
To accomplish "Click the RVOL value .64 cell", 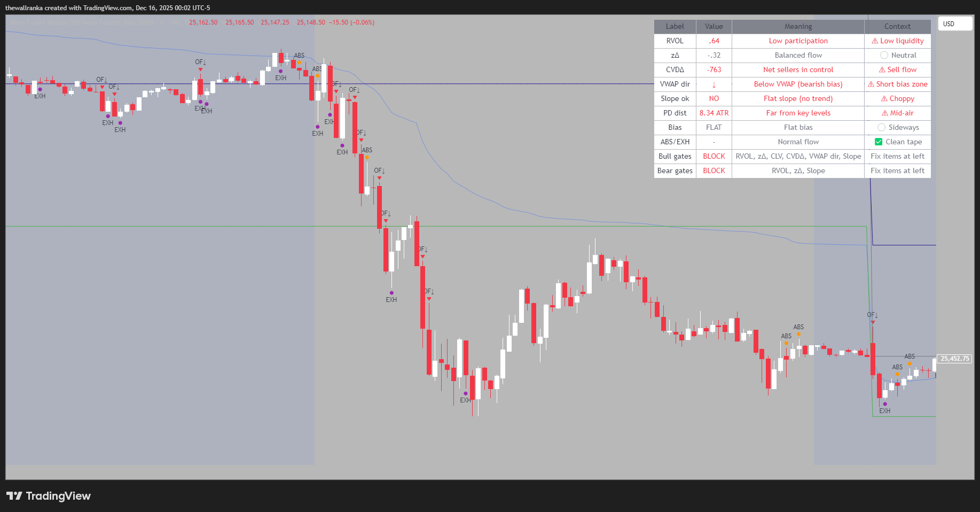I will [x=714, y=41].
